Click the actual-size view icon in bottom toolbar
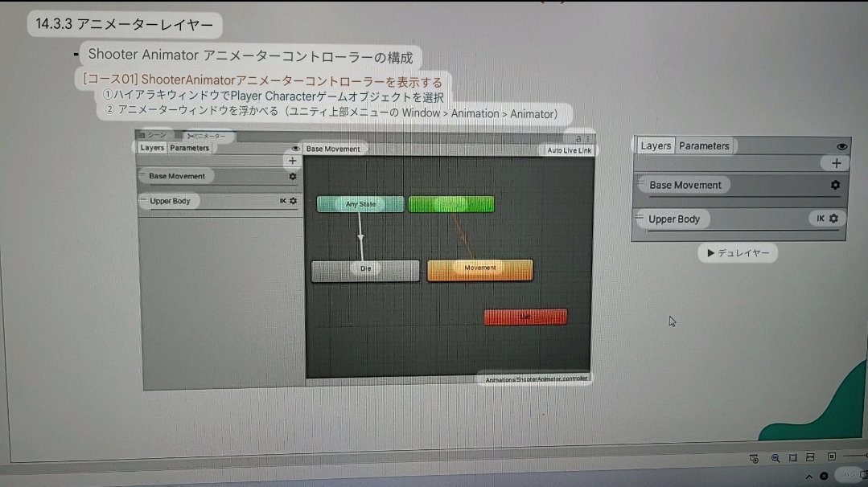The image size is (868, 487). click(x=831, y=457)
